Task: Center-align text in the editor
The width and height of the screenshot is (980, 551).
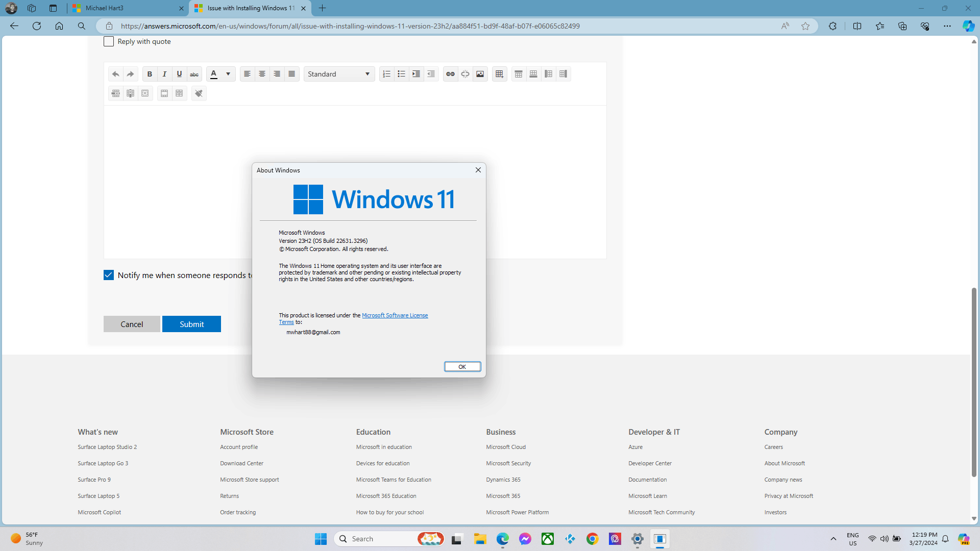Action: point(262,74)
